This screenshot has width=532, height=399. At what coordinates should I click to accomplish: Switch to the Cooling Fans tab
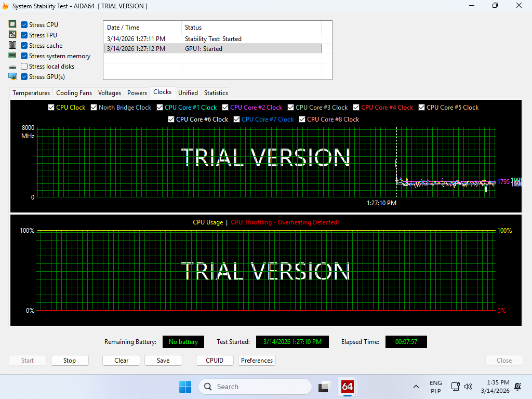click(x=74, y=93)
